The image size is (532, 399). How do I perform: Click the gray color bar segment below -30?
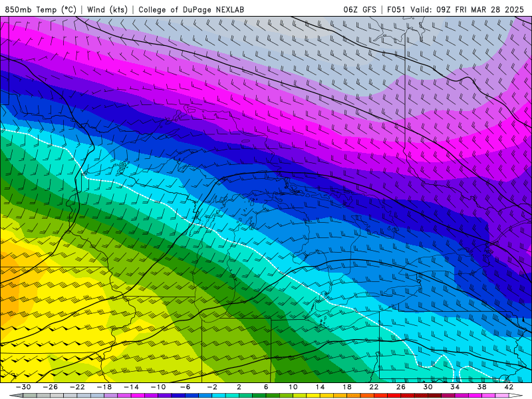(30, 396)
